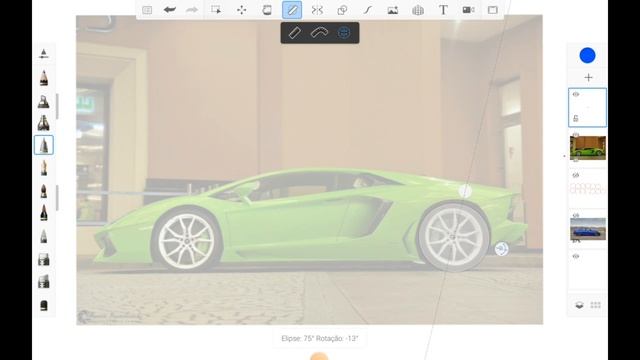Screen dimensions: 640x360
Task: Open the grid dots icon in layer panel
Action: point(596,305)
